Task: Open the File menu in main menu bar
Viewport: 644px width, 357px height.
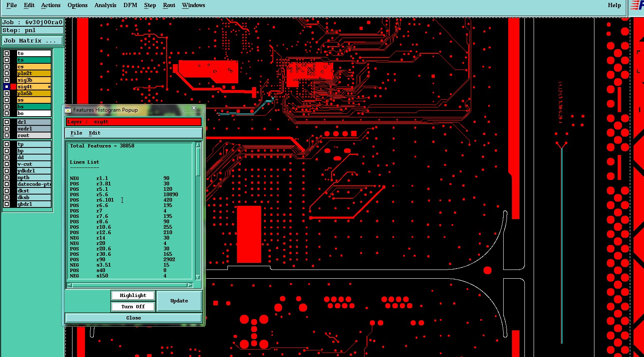Action: pyautogui.click(x=12, y=5)
